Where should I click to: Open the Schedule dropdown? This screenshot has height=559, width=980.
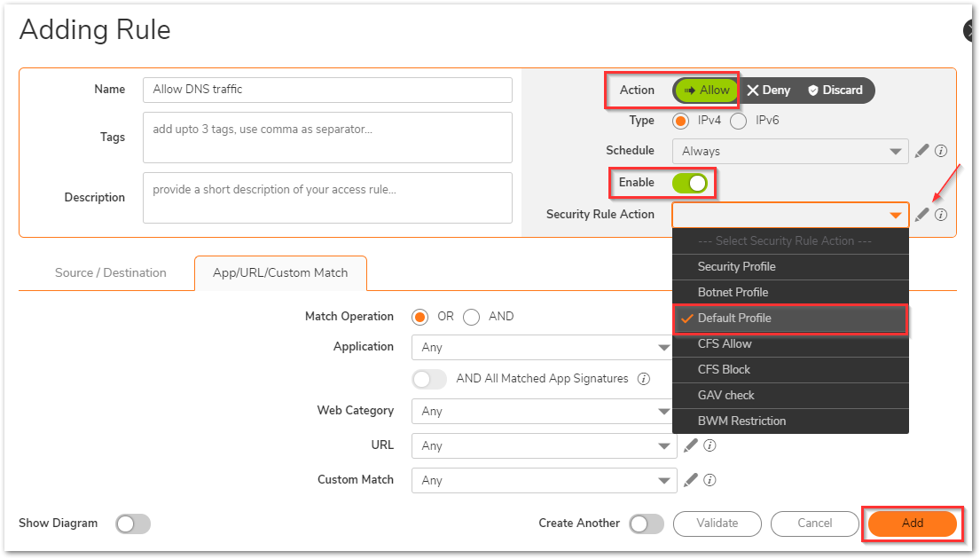tap(790, 152)
